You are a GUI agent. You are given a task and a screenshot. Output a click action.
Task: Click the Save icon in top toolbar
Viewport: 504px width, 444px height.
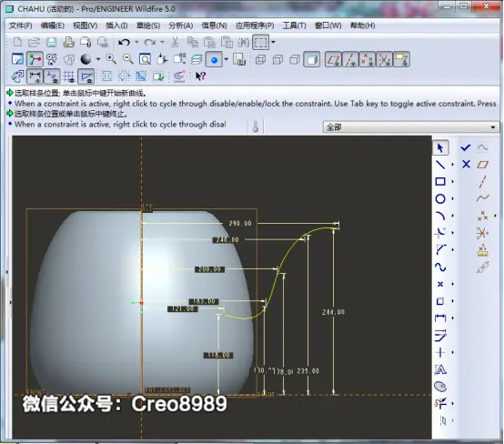pyautogui.click(x=52, y=42)
